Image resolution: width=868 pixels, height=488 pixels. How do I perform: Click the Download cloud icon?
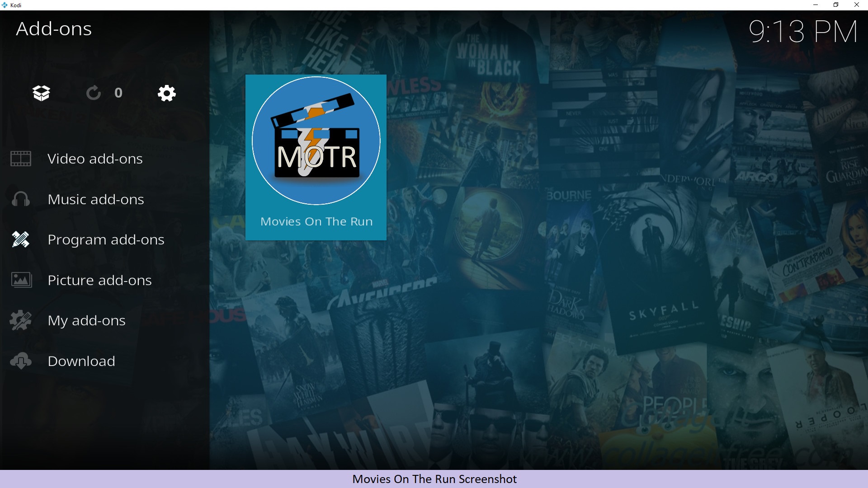point(21,361)
